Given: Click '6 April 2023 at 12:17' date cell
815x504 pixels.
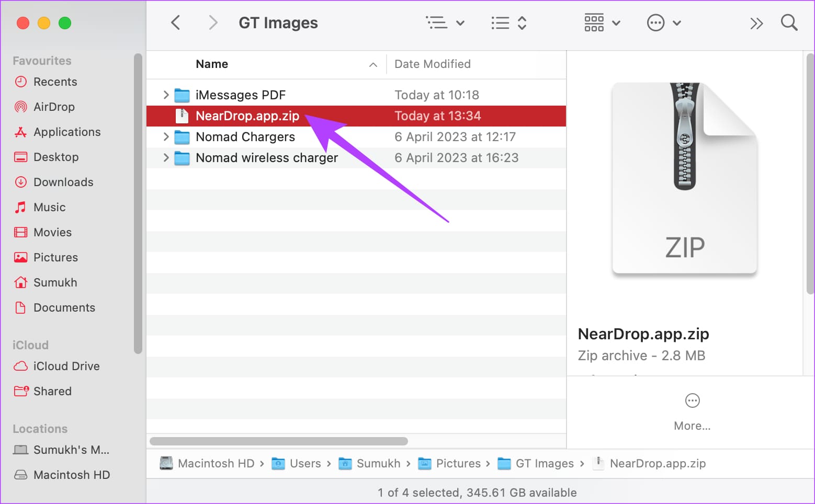Looking at the screenshot, I should (x=455, y=136).
